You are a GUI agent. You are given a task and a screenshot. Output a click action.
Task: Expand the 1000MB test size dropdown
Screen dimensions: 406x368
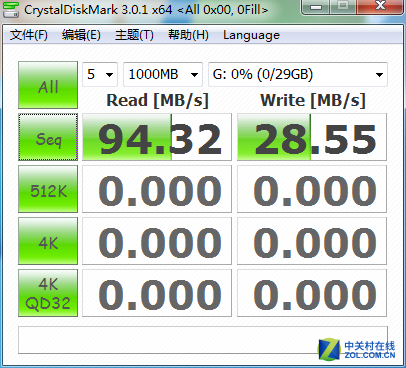pyautogui.click(x=163, y=74)
